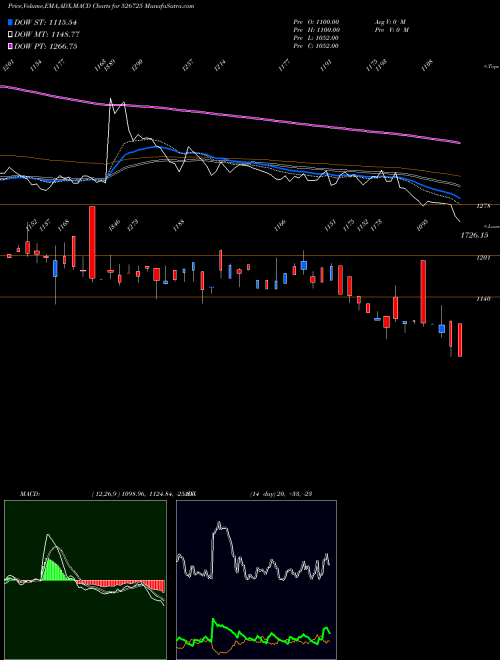500x660 pixels.
Task: Click the tall red candle below the 1095 label
Action: pyautogui.click(x=423, y=292)
